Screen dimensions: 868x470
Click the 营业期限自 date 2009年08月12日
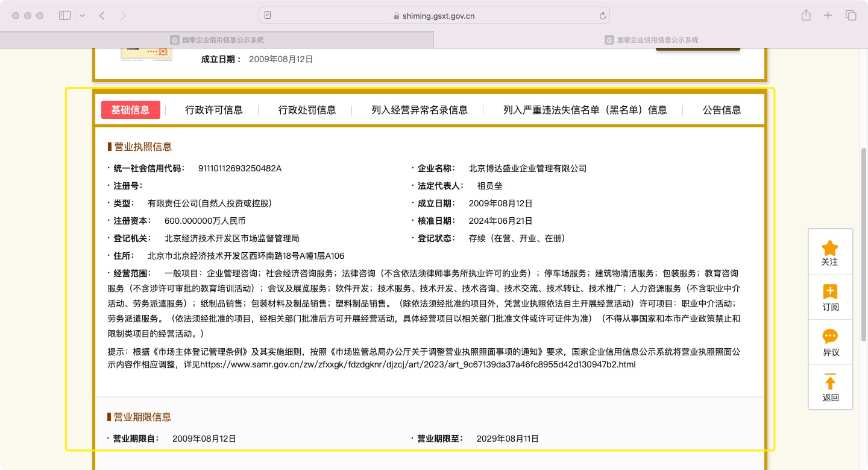pyautogui.click(x=204, y=439)
